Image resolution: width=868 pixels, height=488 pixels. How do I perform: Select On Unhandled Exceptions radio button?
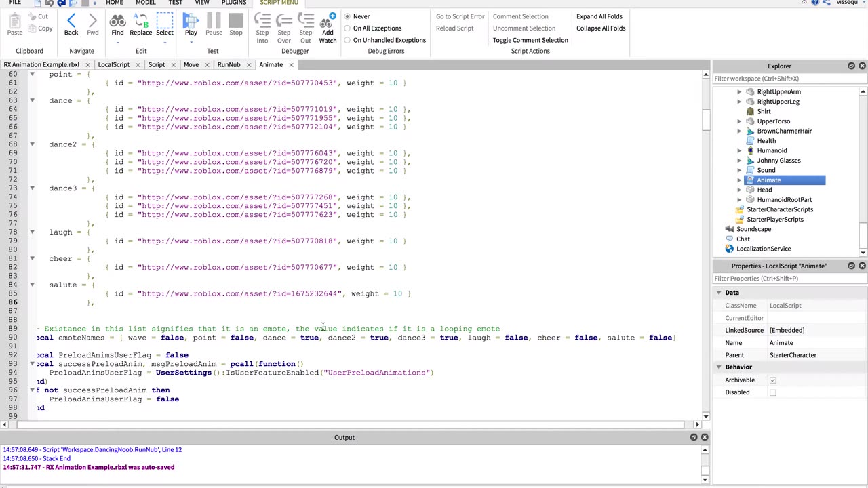347,40
